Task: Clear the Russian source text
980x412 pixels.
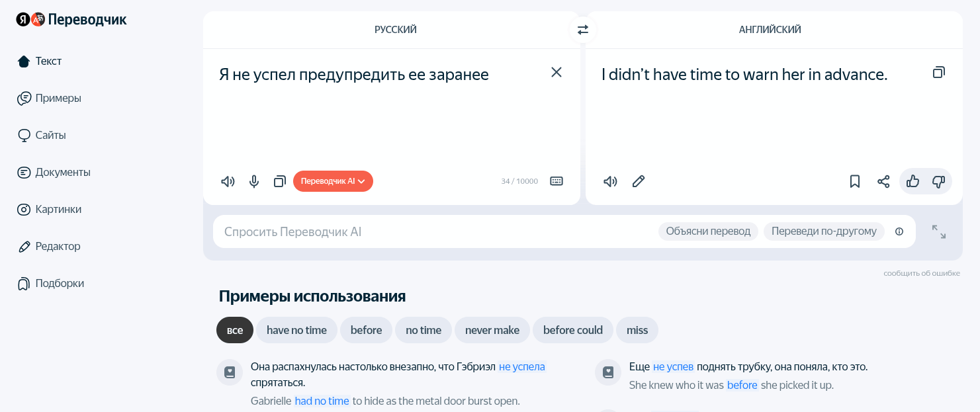Action: click(557, 72)
